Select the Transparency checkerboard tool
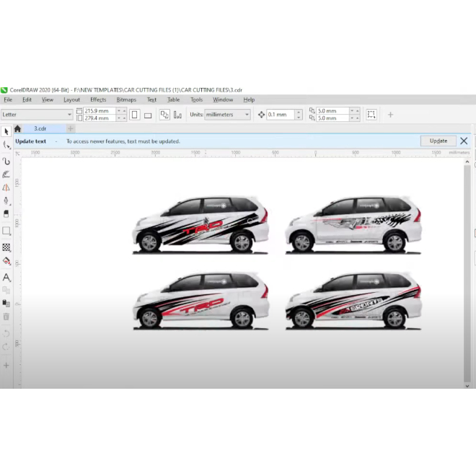476x476 pixels. [6, 247]
